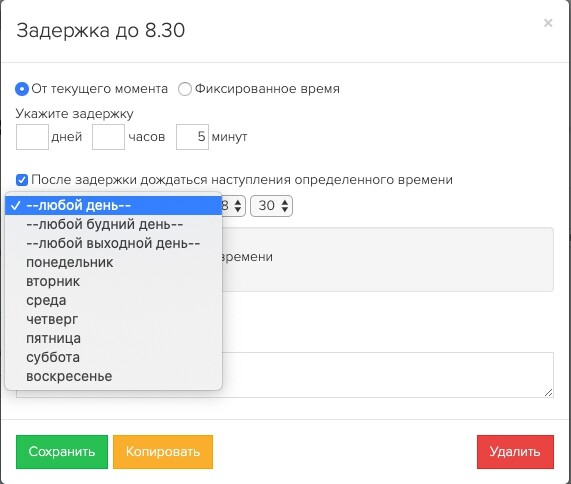The image size is (571, 484).
Task: Pick 'суббота' from the day list
Action: click(114, 357)
